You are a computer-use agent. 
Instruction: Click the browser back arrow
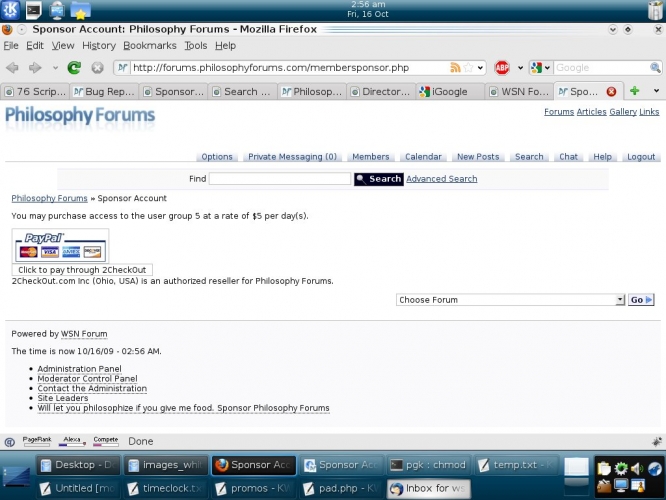click(13, 68)
